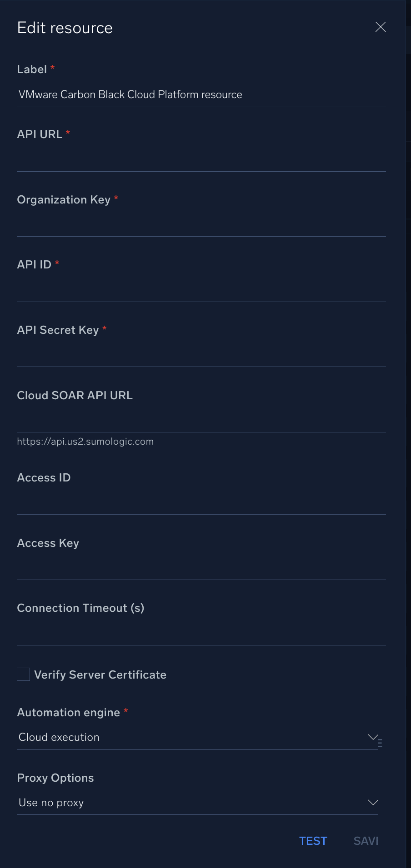
Task: Click into the Label input field
Action: (200, 94)
